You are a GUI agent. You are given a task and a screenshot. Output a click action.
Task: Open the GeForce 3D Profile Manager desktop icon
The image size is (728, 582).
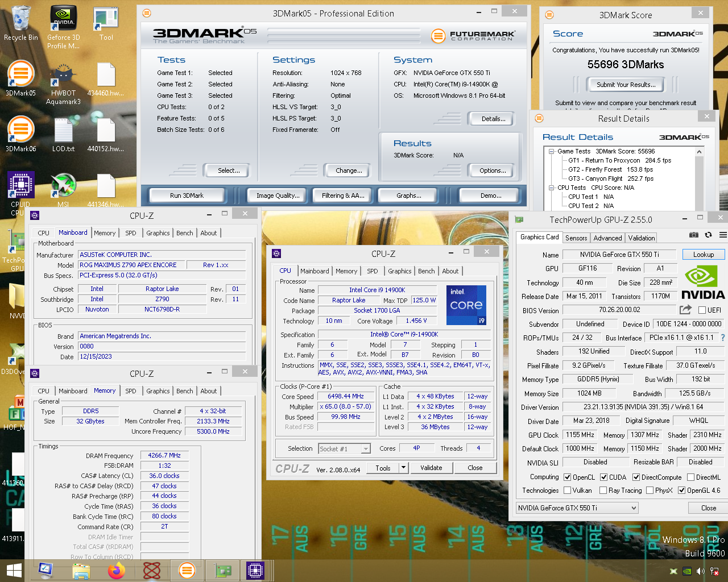pyautogui.click(x=63, y=27)
